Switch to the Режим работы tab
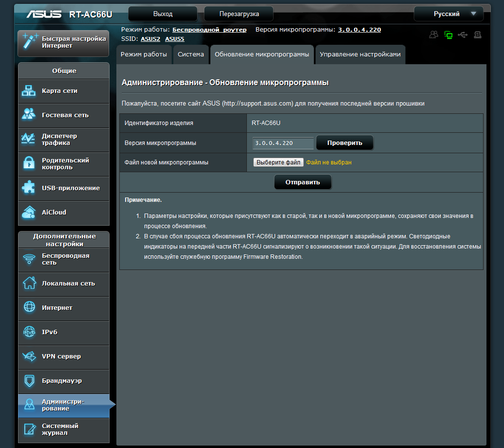 (144, 54)
